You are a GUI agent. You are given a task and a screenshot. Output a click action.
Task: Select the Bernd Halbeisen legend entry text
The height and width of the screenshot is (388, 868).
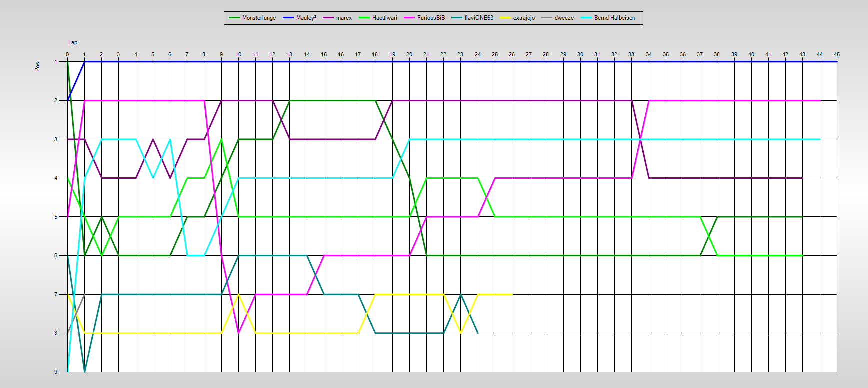[x=614, y=18]
